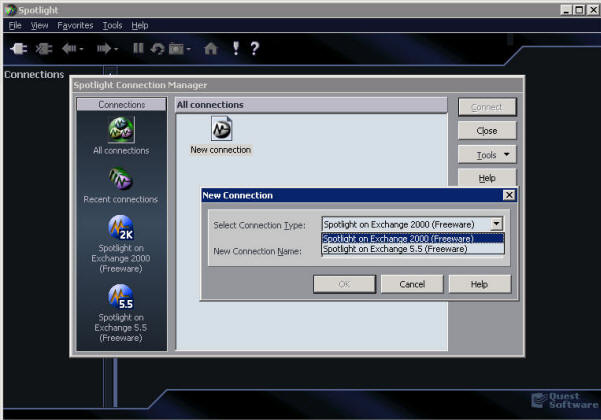
Task: Click the question mark help icon
Action: (x=255, y=48)
